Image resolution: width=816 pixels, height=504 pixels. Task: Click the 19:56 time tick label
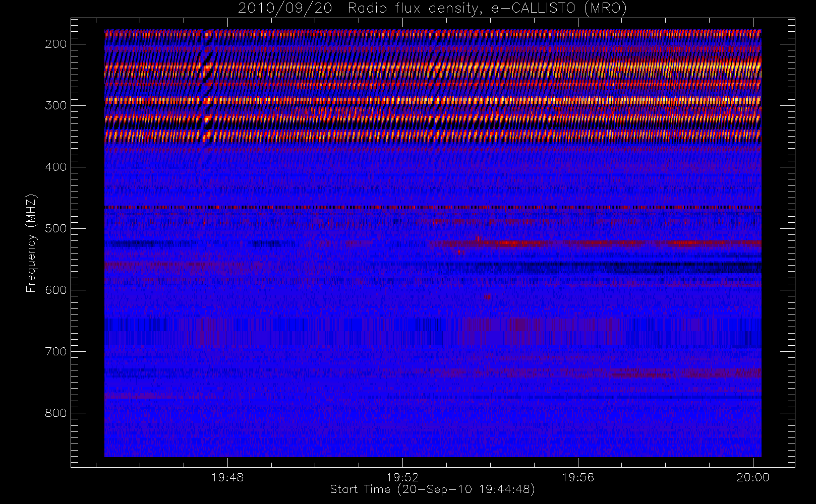click(x=578, y=477)
